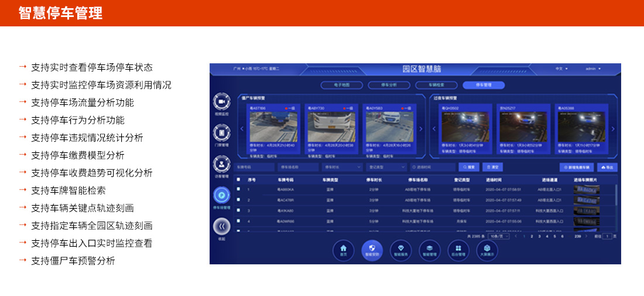Check the checkbox for table row 1

tap(238, 190)
